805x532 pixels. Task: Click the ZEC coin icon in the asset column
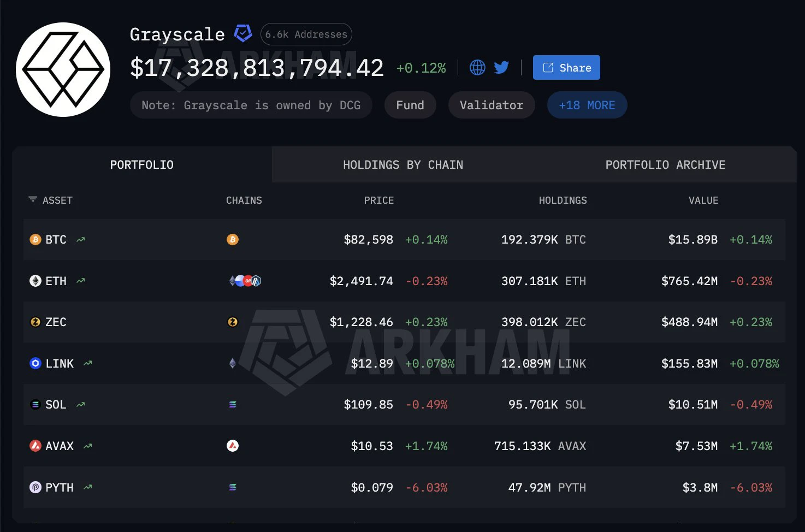(x=35, y=322)
